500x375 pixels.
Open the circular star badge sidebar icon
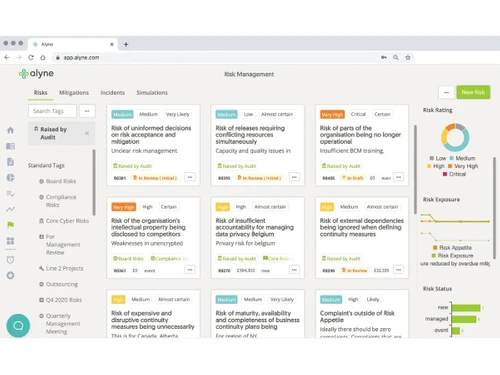point(10,275)
